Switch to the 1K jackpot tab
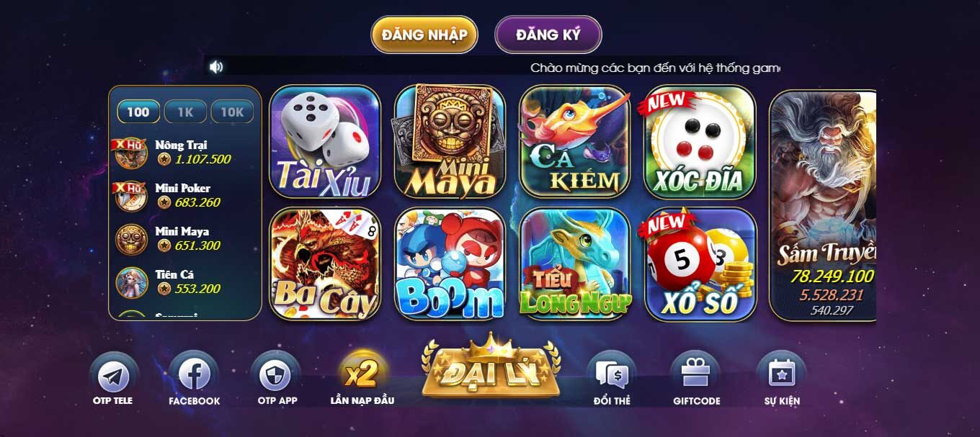980x437 pixels. coord(185,112)
